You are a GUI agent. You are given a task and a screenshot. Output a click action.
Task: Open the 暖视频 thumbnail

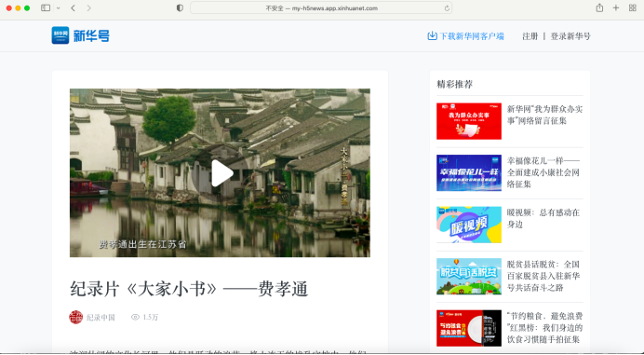click(469, 225)
